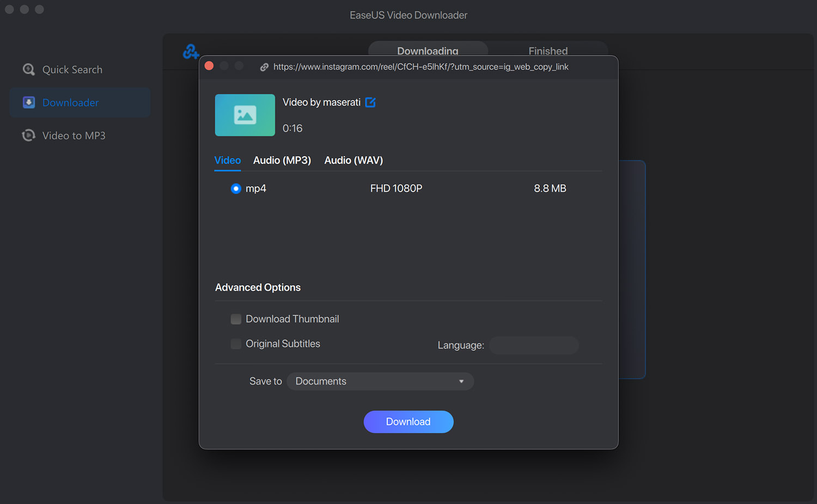The height and width of the screenshot is (504, 817).
Task: Select the mp4 radio button
Action: 236,188
